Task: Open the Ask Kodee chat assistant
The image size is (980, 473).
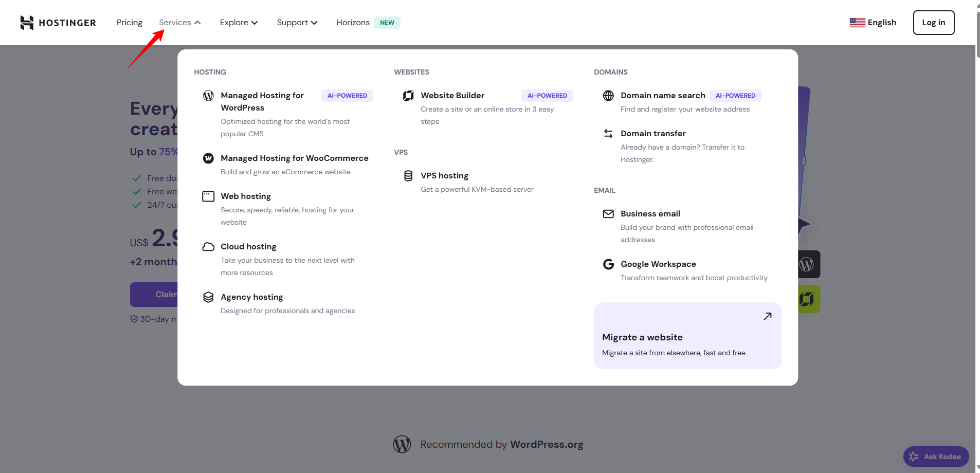Action: pyautogui.click(x=936, y=457)
